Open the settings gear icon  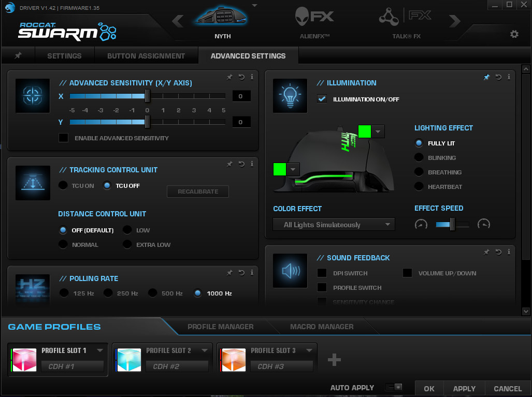pyautogui.click(x=514, y=34)
